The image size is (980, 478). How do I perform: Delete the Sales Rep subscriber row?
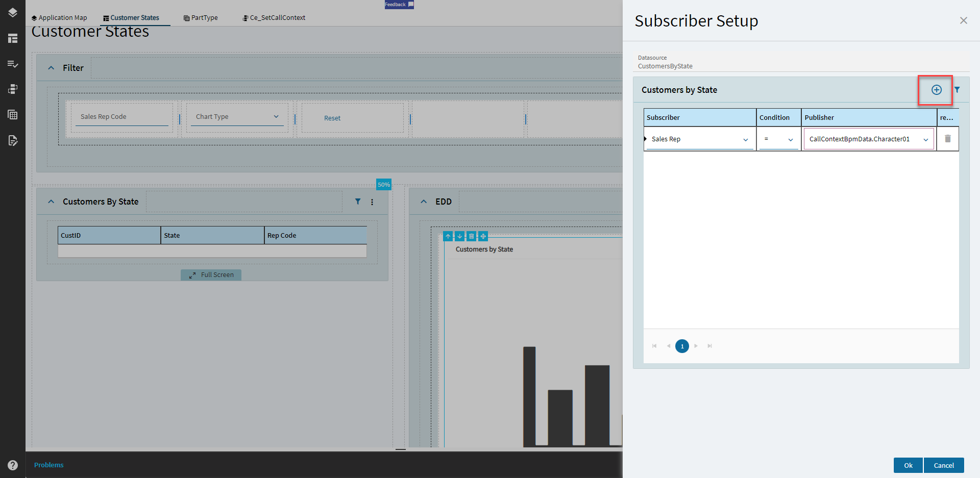(948, 139)
